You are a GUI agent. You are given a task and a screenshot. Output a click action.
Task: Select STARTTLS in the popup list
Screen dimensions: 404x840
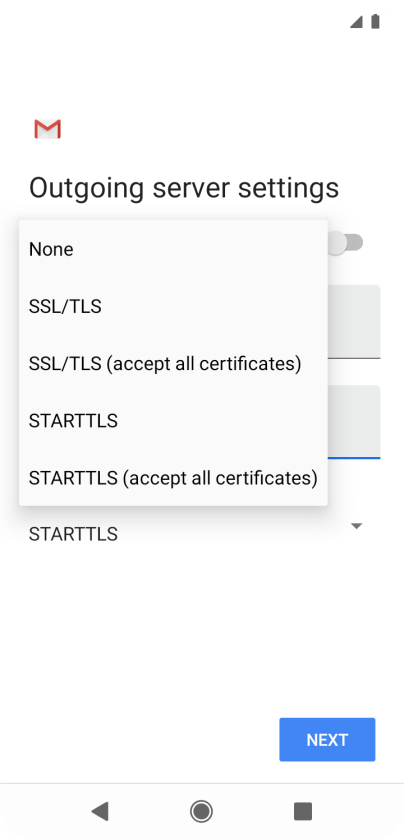point(173,421)
